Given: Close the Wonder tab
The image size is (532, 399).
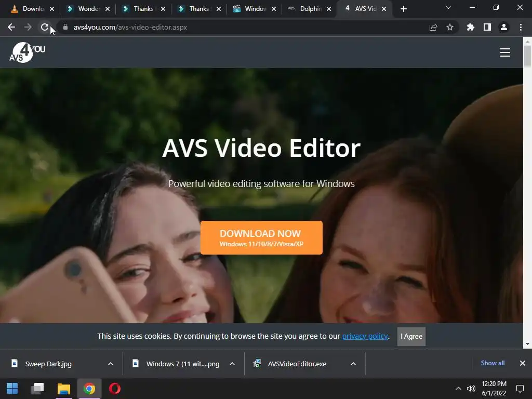Looking at the screenshot, I should (x=108, y=9).
